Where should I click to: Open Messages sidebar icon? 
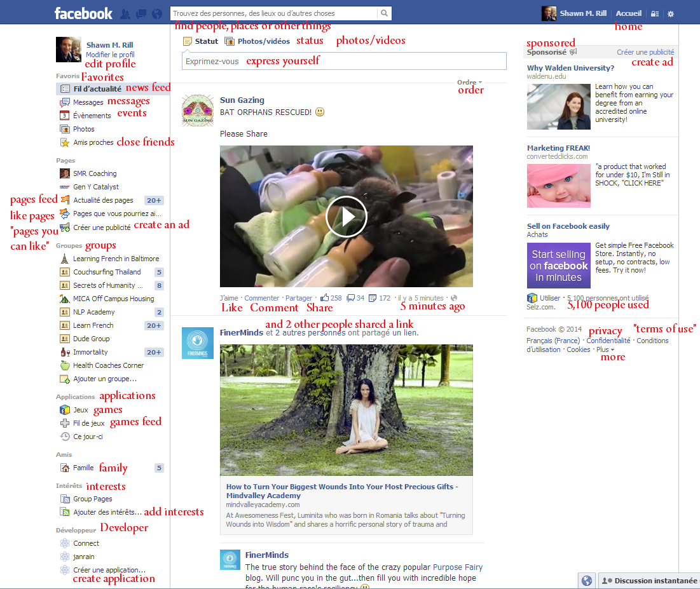pyautogui.click(x=65, y=102)
